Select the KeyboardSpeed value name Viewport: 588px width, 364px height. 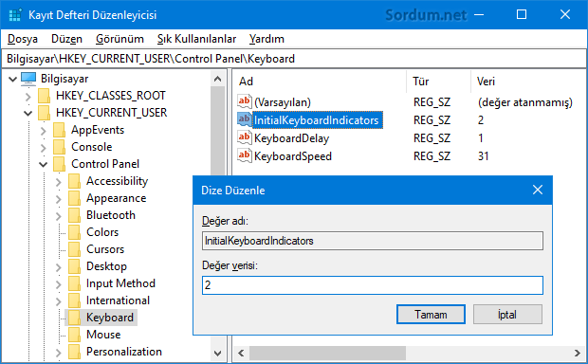(293, 156)
